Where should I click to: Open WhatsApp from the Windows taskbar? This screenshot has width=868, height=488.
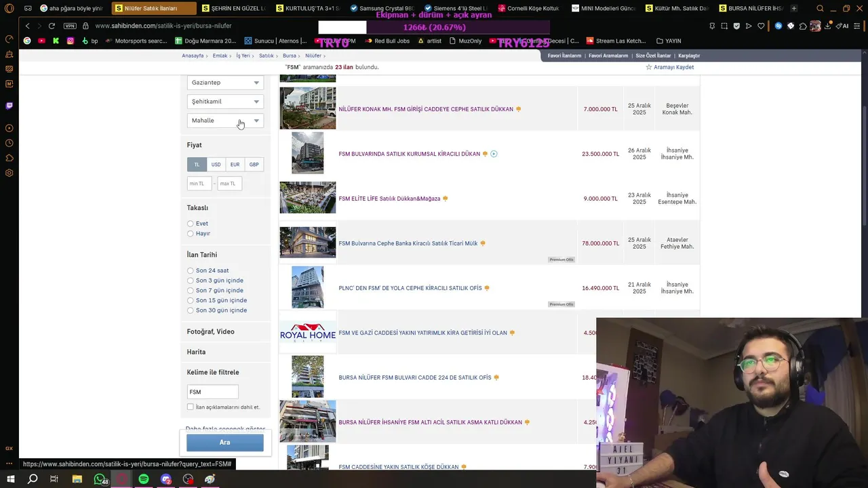100,479
